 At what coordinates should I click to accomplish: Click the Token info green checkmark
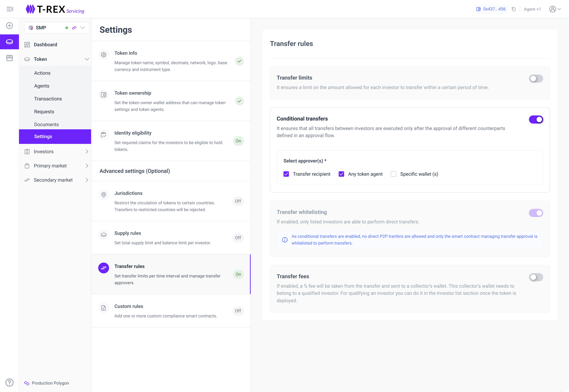click(239, 61)
